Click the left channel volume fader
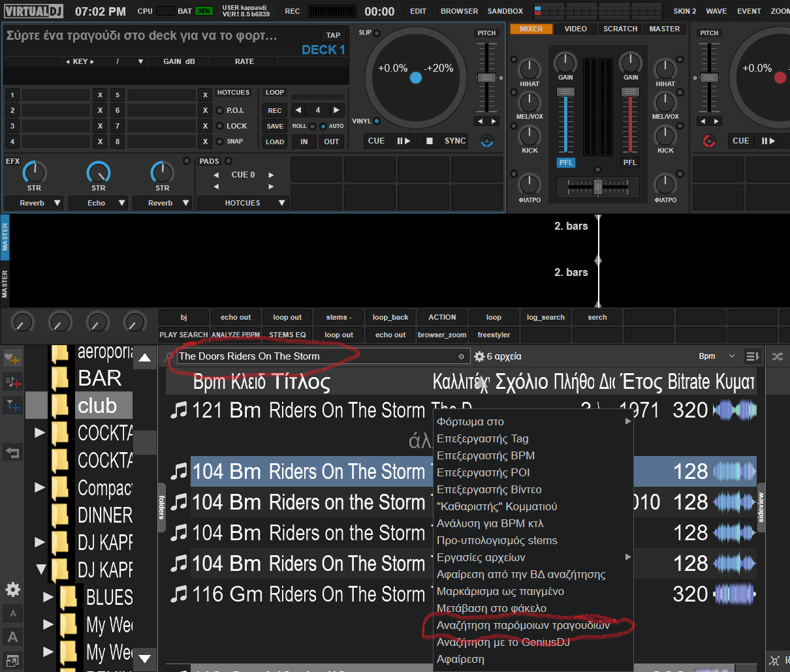This screenshot has height=672, width=790. tap(565, 92)
